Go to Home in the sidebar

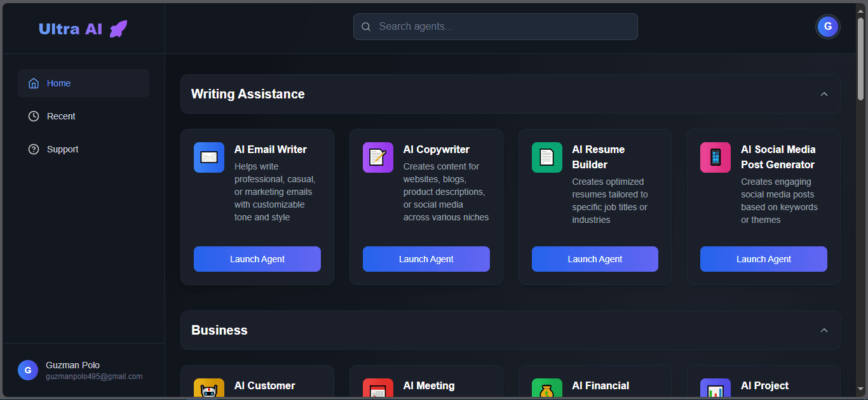[83, 83]
